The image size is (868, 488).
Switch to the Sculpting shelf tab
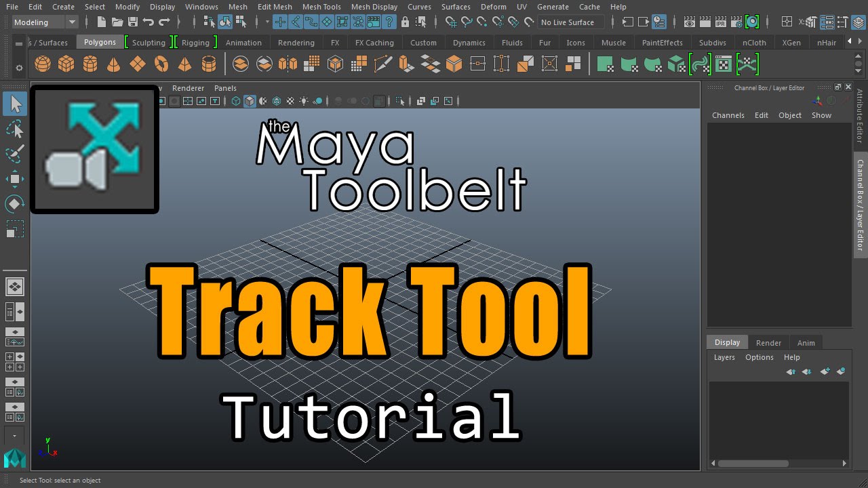tap(149, 43)
